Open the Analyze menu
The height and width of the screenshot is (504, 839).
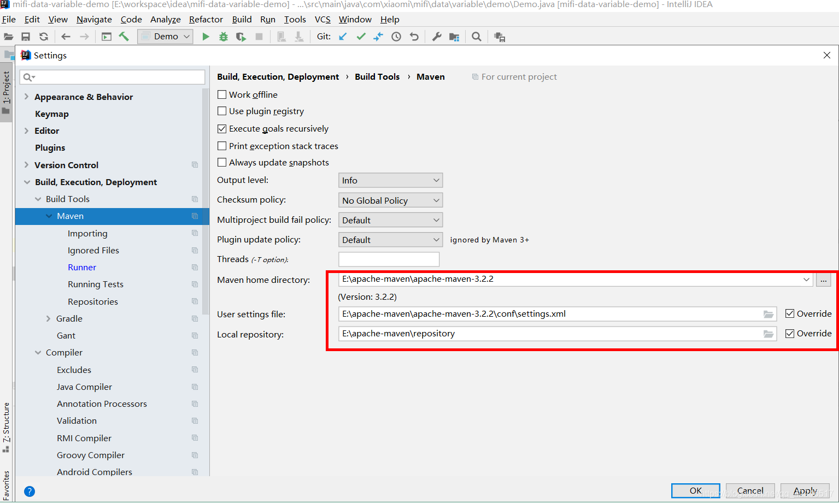[x=166, y=19]
